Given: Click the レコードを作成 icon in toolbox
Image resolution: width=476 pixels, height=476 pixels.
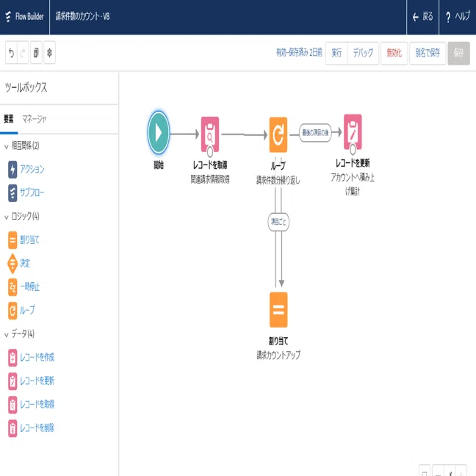Looking at the screenshot, I should click(x=12, y=358).
